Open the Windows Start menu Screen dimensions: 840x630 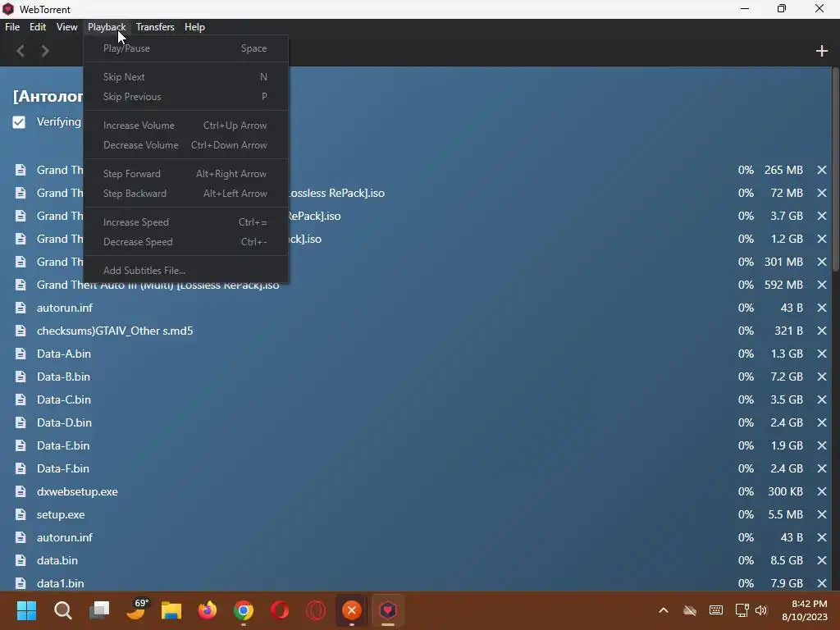click(26, 610)
